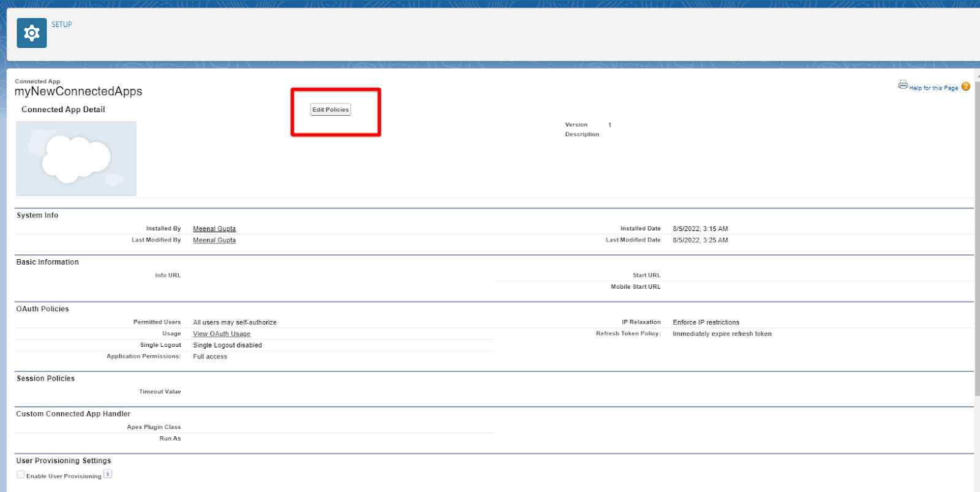Click the printer icon for printable view
Viewport: 980px width, 492px height.
point(903,85)
